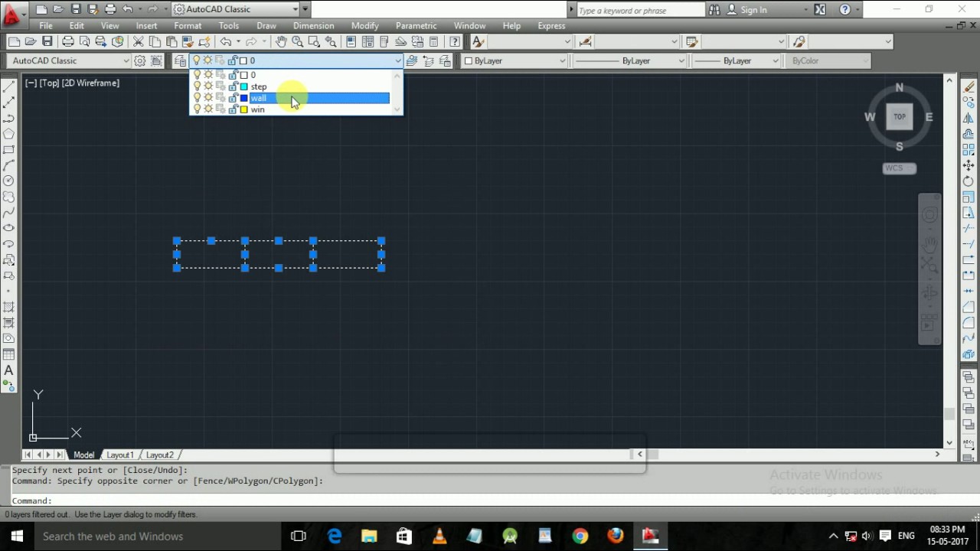
Task: Select the Construction Line tool
Action: coord(8,102)
